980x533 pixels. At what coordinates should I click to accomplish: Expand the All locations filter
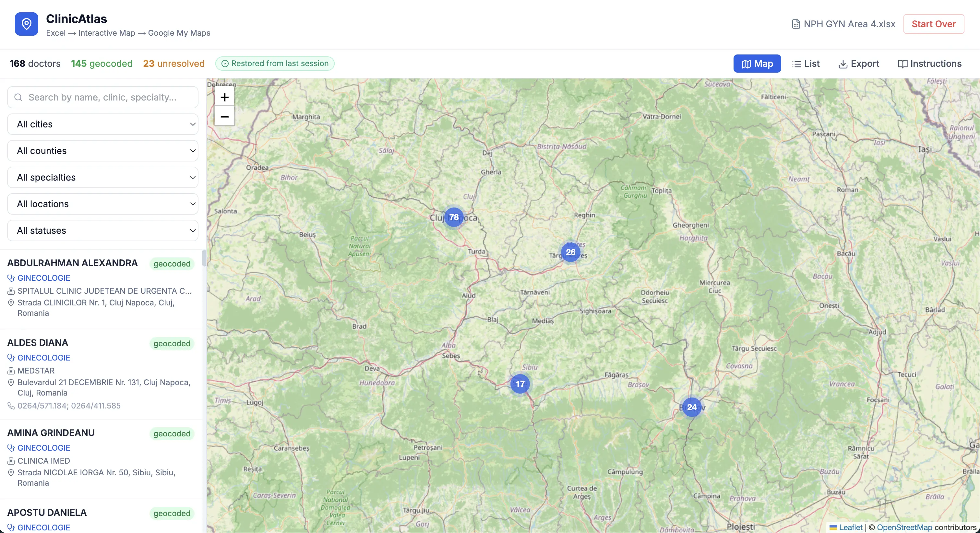(103, 204)
